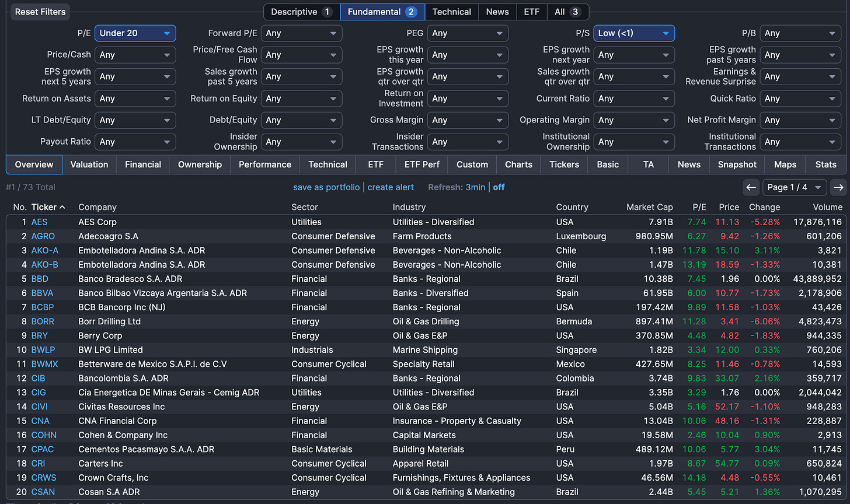Turn refresh off
The height and width of the screenshot is (504, 850).
[x=499, y=187]
